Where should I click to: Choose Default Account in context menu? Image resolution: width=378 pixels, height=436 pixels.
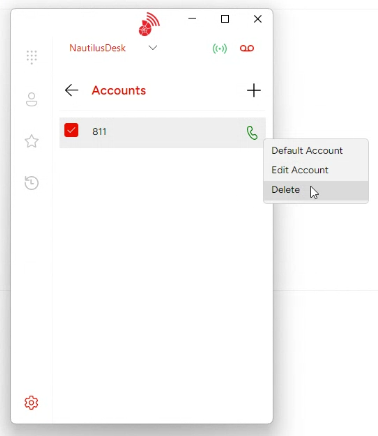point(307,151)
